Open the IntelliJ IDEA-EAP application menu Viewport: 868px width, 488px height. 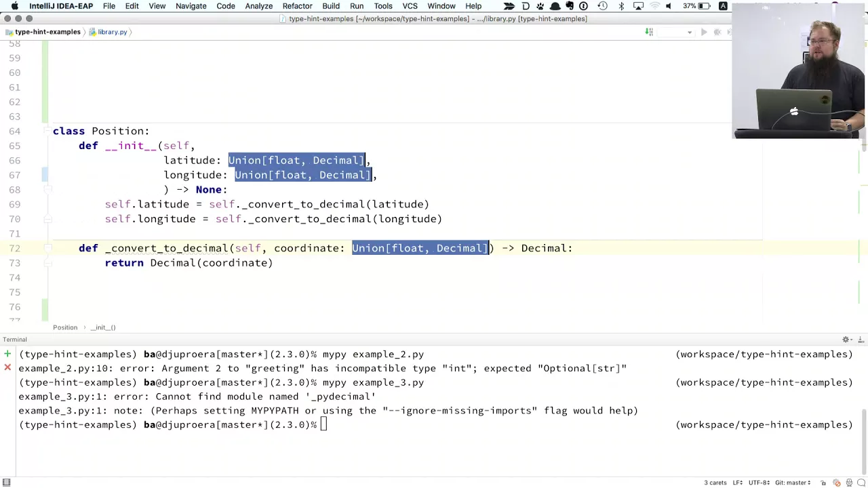(x=61, y=6)
